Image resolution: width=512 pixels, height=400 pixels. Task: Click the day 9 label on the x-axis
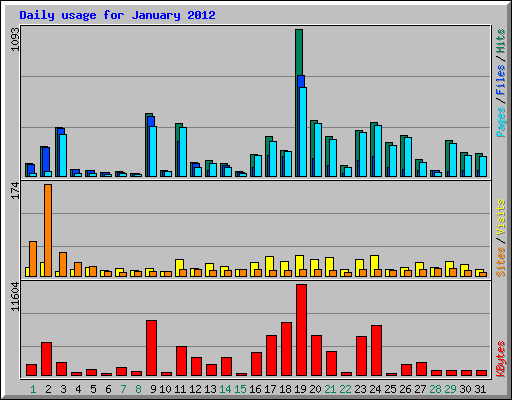153,389
